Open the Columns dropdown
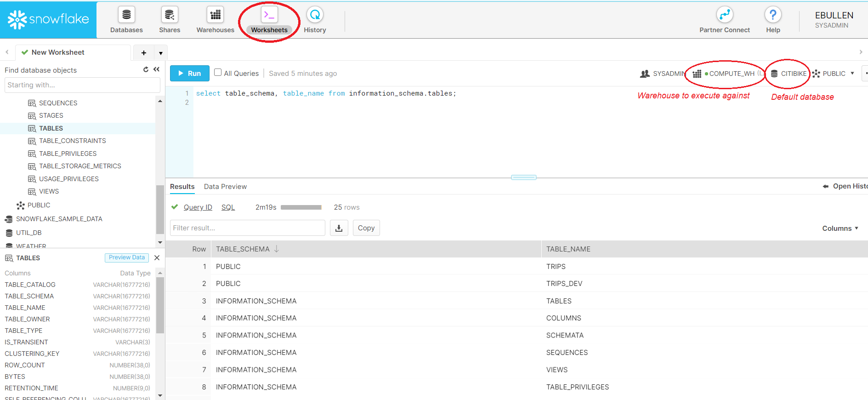Screen dimensions: 868x400 coord(840,229)
